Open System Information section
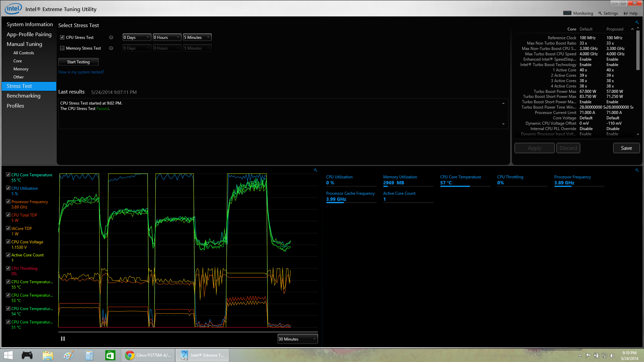 tap(30, 24)
